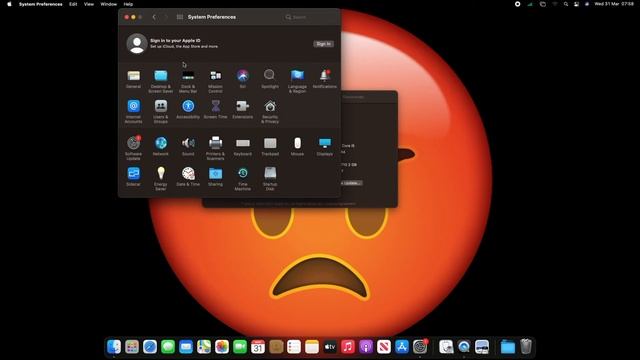Screen dimensions: 640x360
Task: Open the Displays preferences pane
Action: tap(325, 146)
